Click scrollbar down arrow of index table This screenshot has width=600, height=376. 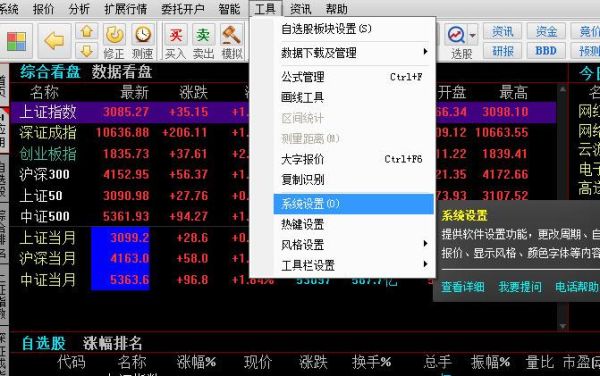tap(562, 326)
